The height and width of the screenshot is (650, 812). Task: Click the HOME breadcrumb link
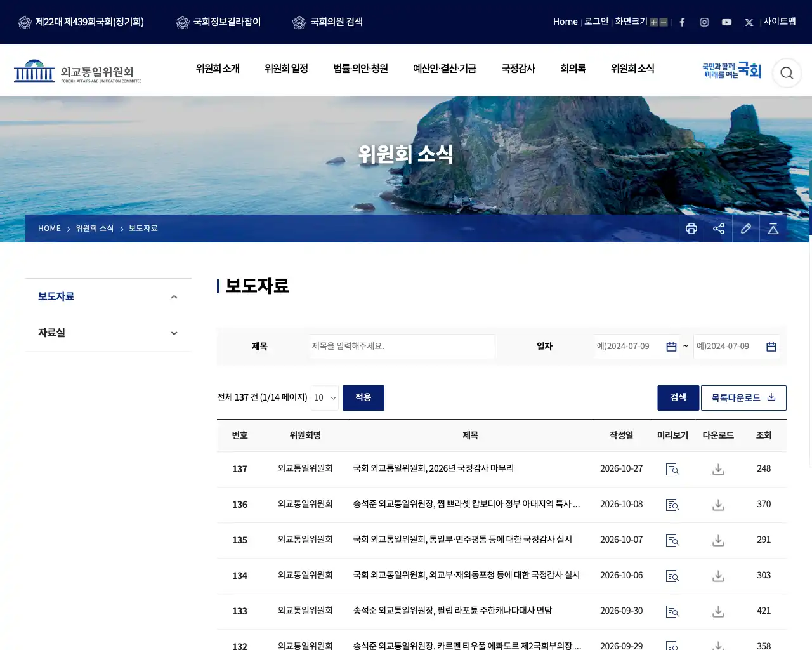coord(49,229)
